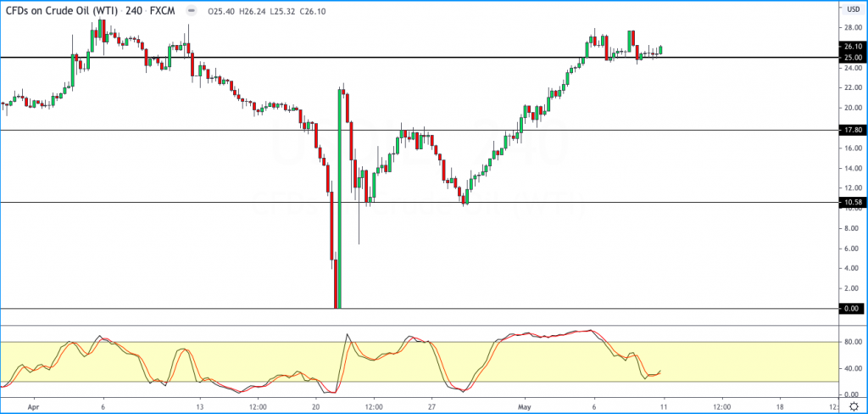The width and height of the screenshot is (868, 414).
Task: Click the 20 date label on the time axis
Action: click(315, 406)
